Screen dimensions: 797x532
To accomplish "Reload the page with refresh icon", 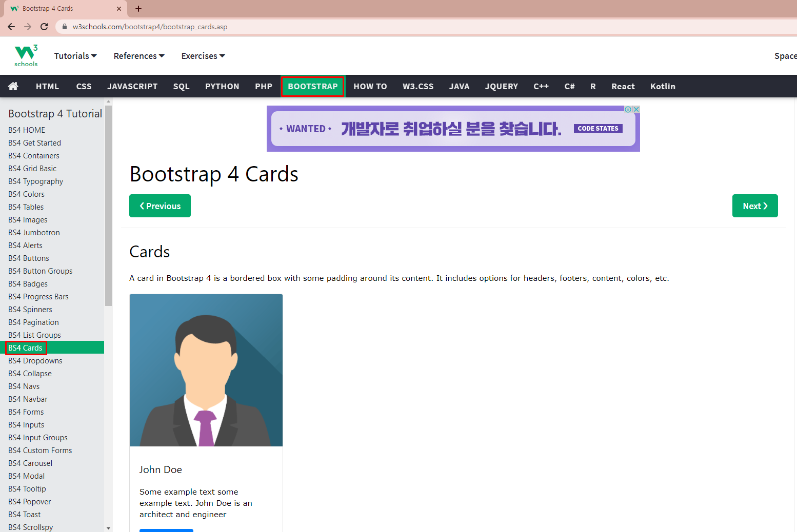I will tap(44, 27).
